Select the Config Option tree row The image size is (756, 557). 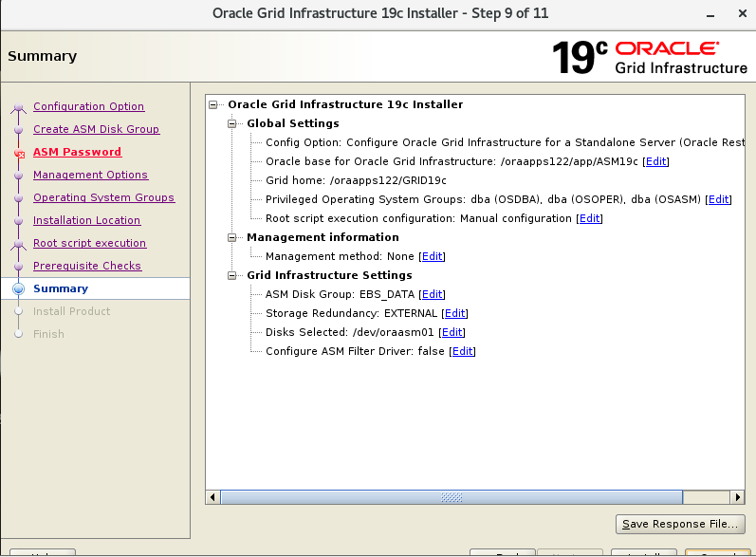pos(506,142)
